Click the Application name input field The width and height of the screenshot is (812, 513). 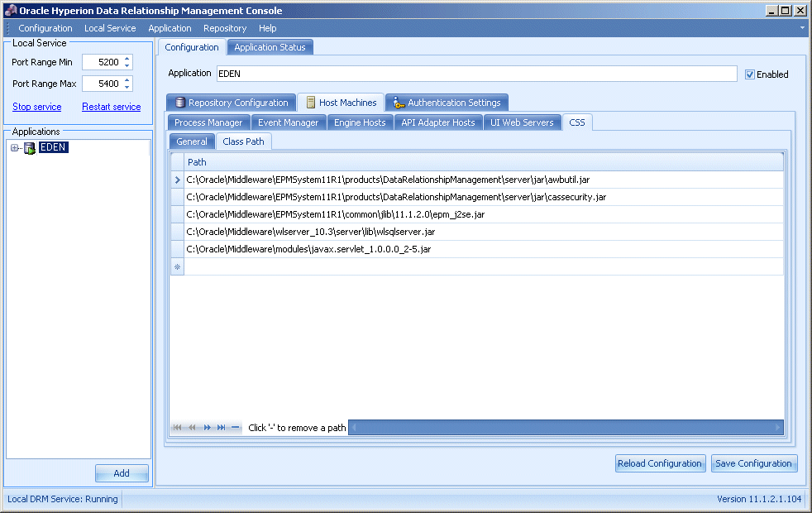pyautogui.click(x=476, y=74)
